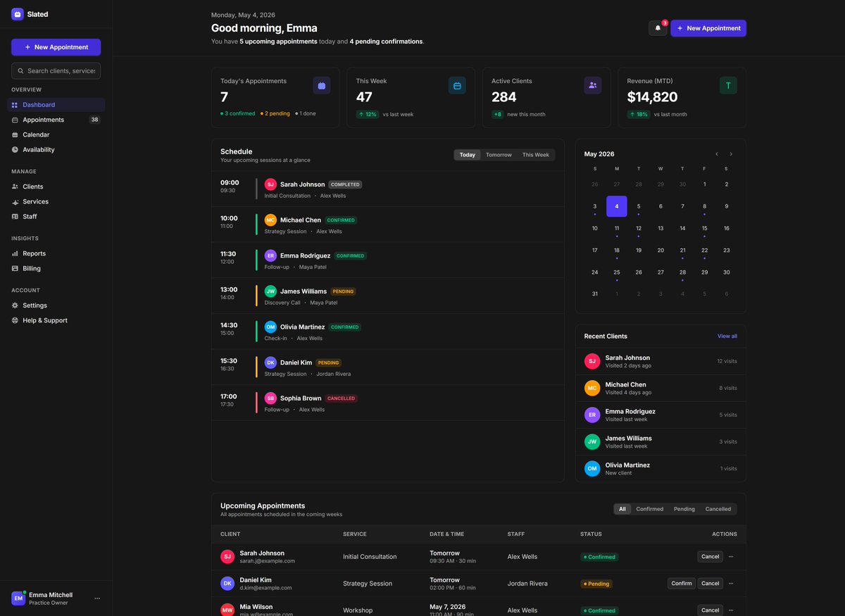Open James Williams 13:00 schedule entry

[388, 296]
